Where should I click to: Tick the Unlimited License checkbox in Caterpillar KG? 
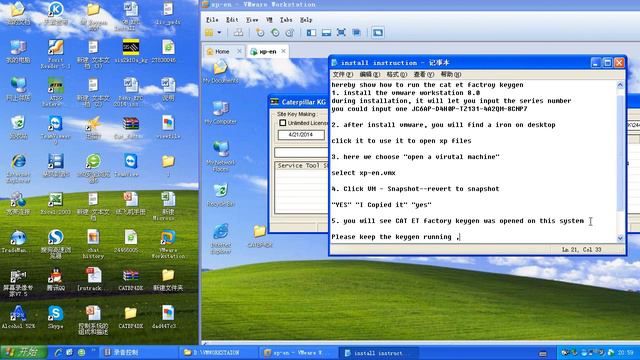coord(282,123)
